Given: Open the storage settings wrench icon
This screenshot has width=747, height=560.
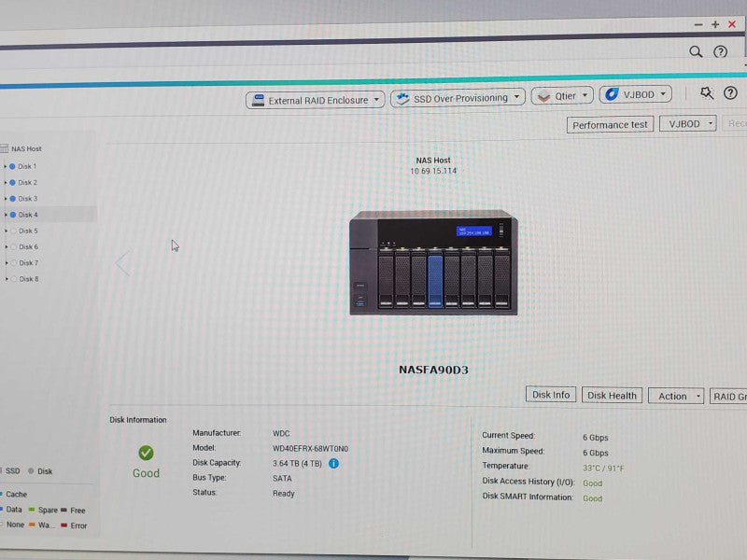Looking at the screenshot, I should (707, 92).
